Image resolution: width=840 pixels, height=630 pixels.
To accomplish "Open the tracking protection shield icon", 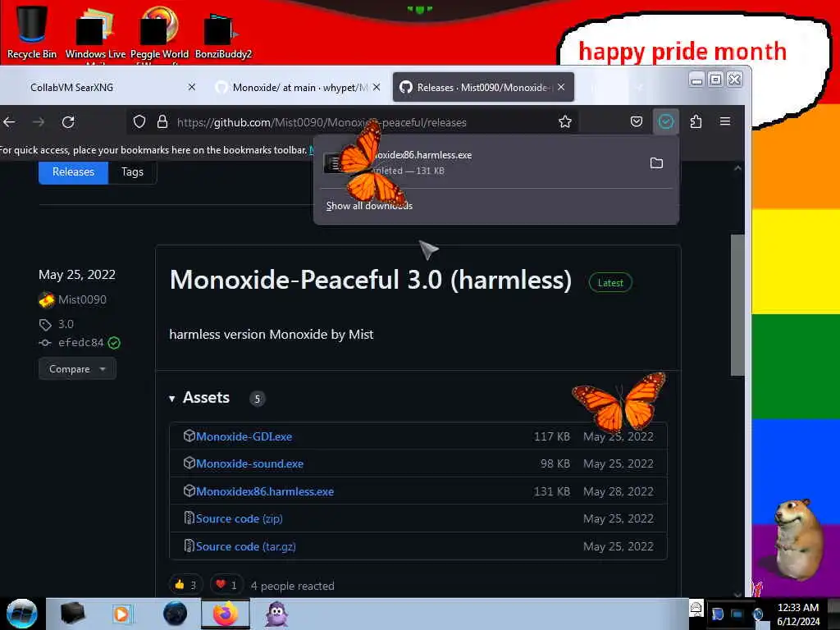I will click(139, 122).
